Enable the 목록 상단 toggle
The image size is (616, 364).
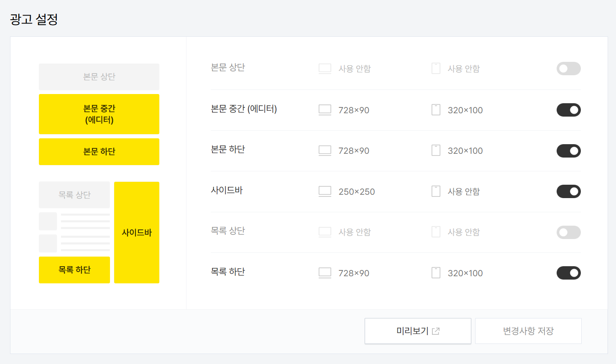pos(568,232)
